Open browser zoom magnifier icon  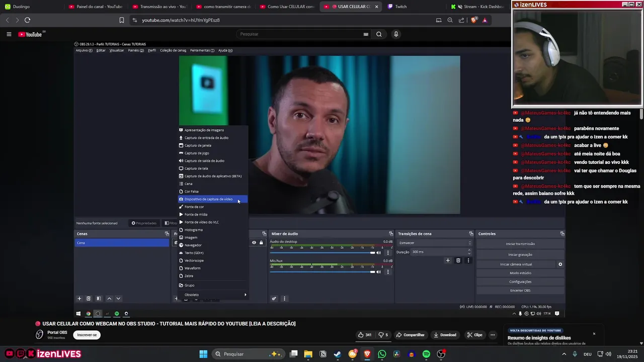click(x=450, y=20)
